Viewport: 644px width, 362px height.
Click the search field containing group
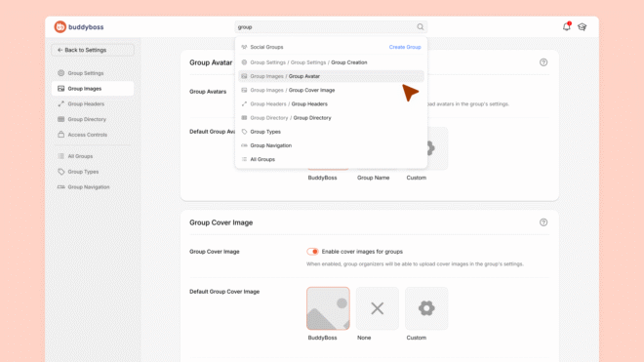[331, 27]
